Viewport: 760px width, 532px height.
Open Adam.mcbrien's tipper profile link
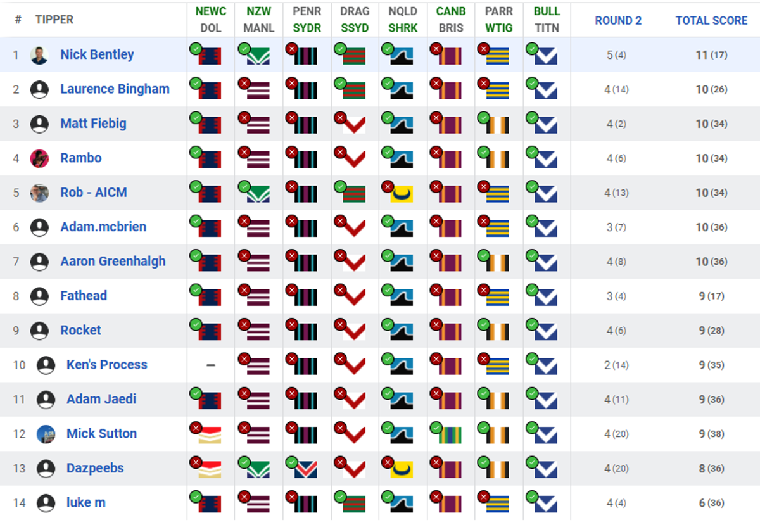103,227
